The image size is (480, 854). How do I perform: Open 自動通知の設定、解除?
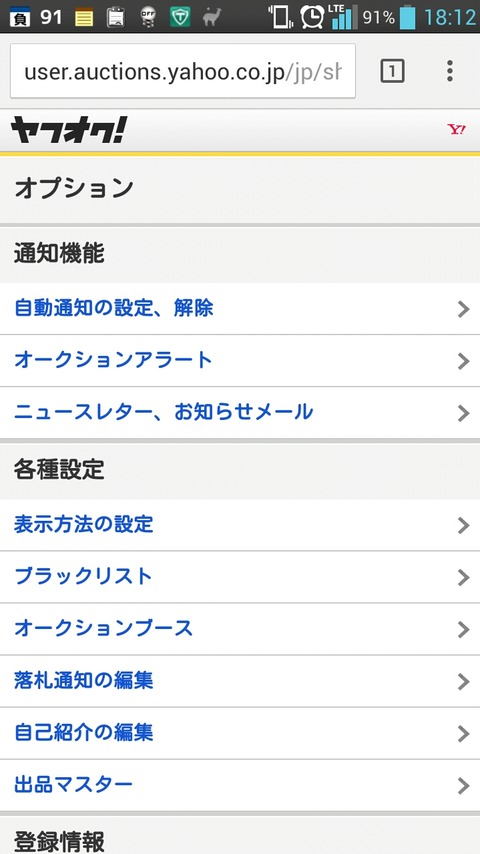[x=240, y=308]
